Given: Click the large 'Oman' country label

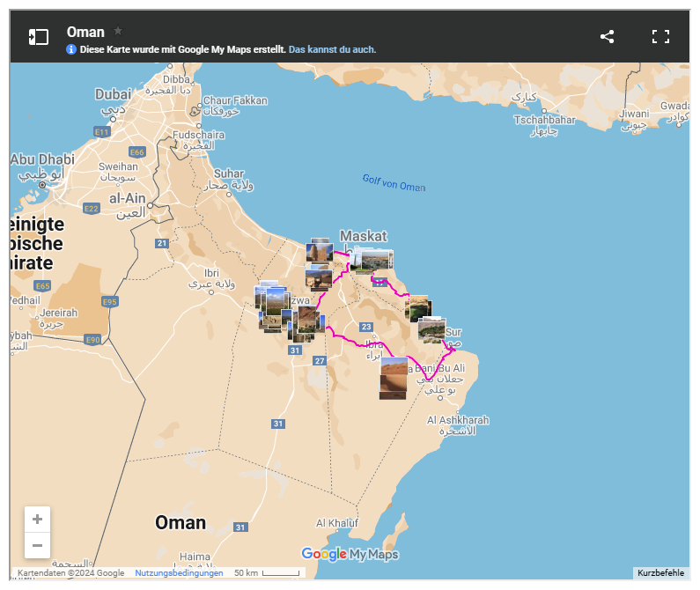Looking at the screenshot, I should point(181,522).
